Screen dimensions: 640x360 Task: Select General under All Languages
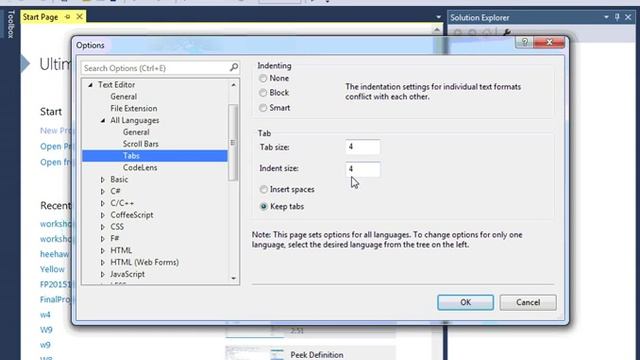[136, 132]
